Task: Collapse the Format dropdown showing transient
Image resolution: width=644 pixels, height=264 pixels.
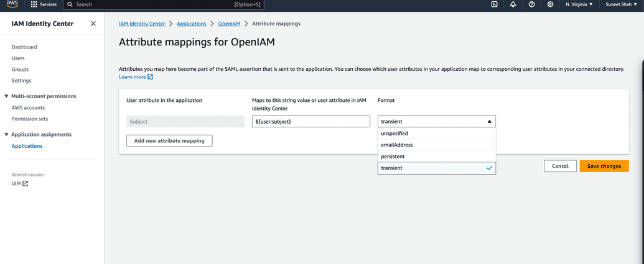Action: pyautogui.click(x=436, y=122)
